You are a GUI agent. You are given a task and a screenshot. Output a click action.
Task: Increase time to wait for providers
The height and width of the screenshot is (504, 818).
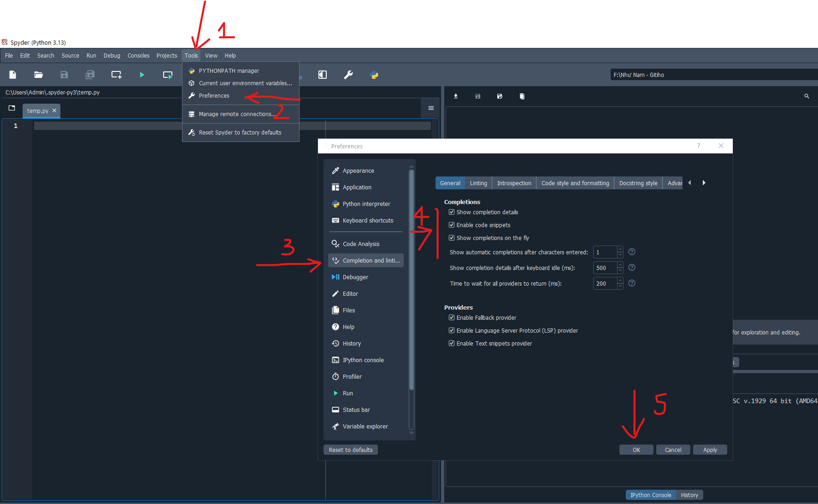pos(620,281)
